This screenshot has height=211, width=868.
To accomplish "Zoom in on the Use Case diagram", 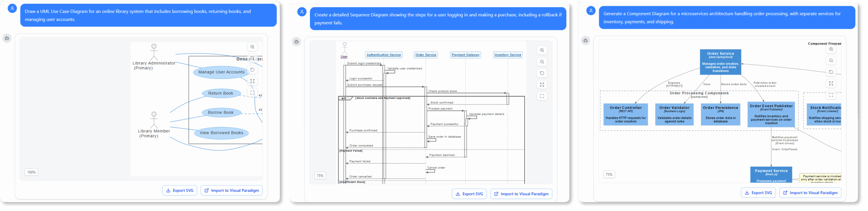I will tap(252, 47).
